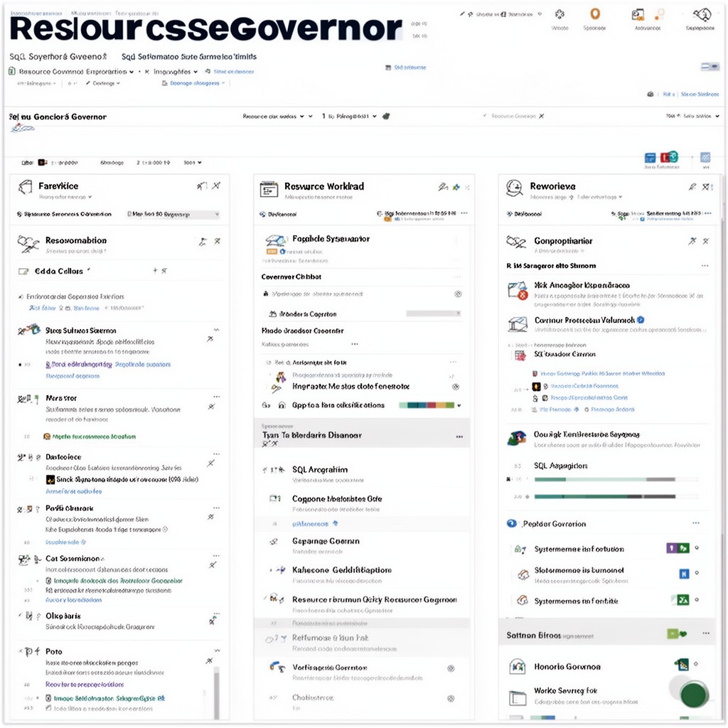Screen dimensions: 728x728
Task: Select the radio button for Systermemas itsn f onbitk
Action: [x=697, y=599]
